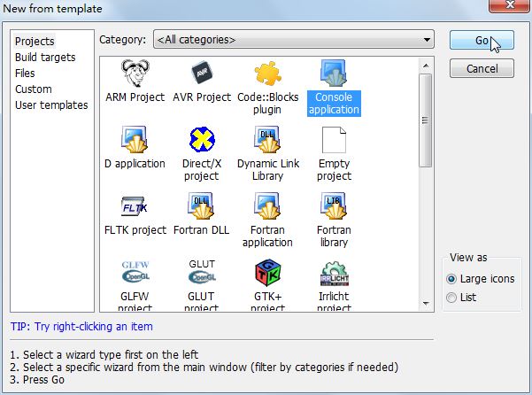Viewport: 532px width, 395px height.
Task: Select User templates in left list
Action: (x=51, y=105)
